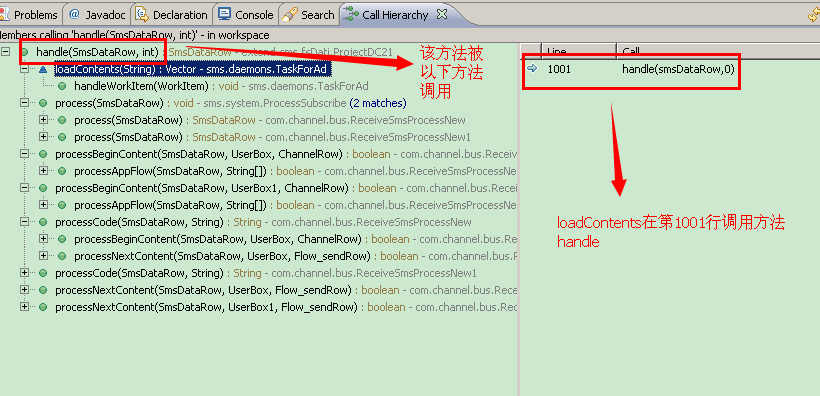
Task: Select process(SmsDataRow) row for ReceiveSmsProcessNew1
Action: [x=272, y=137]
